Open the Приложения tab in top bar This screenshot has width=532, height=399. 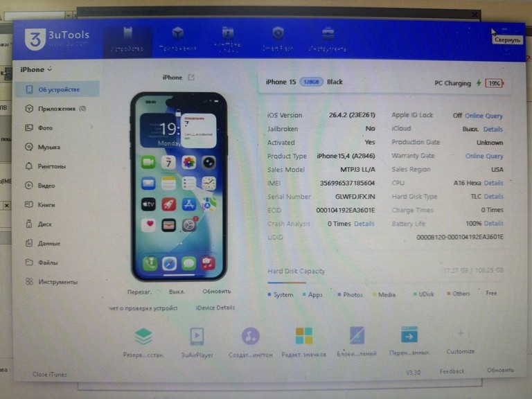(178, 40)
